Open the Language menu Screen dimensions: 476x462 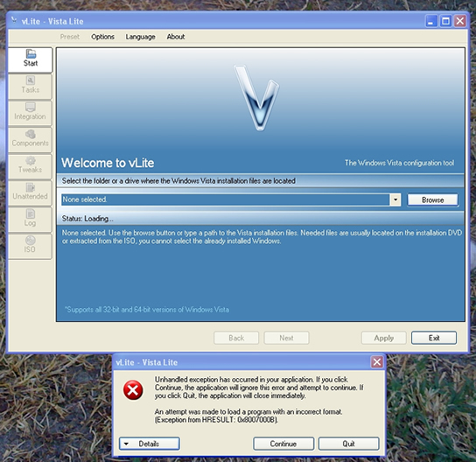click(x=140, y=37)
